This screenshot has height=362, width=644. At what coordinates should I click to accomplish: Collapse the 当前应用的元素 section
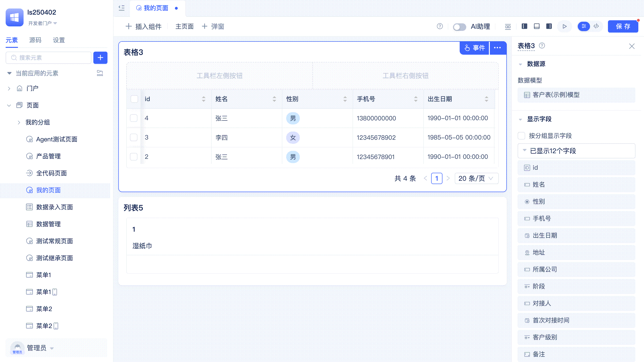[9, 73]
